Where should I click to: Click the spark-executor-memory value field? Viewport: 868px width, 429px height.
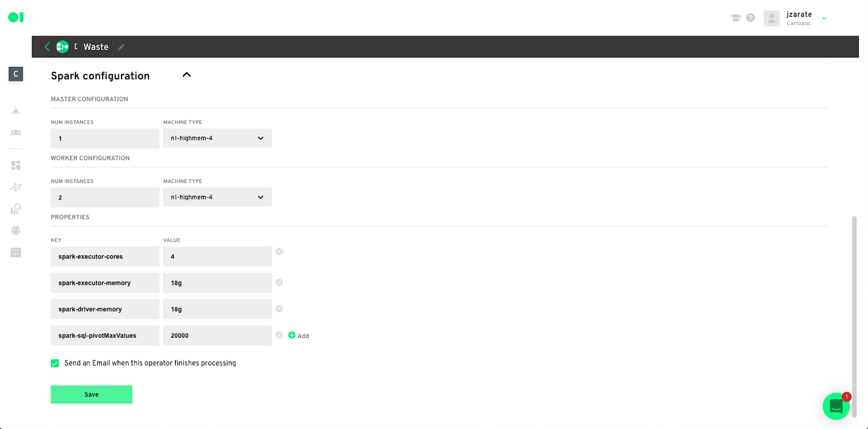click(x=218, y=283)
